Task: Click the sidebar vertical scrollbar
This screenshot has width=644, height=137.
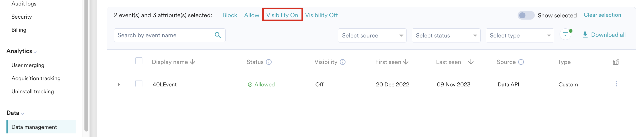Action: coord(86,65)
